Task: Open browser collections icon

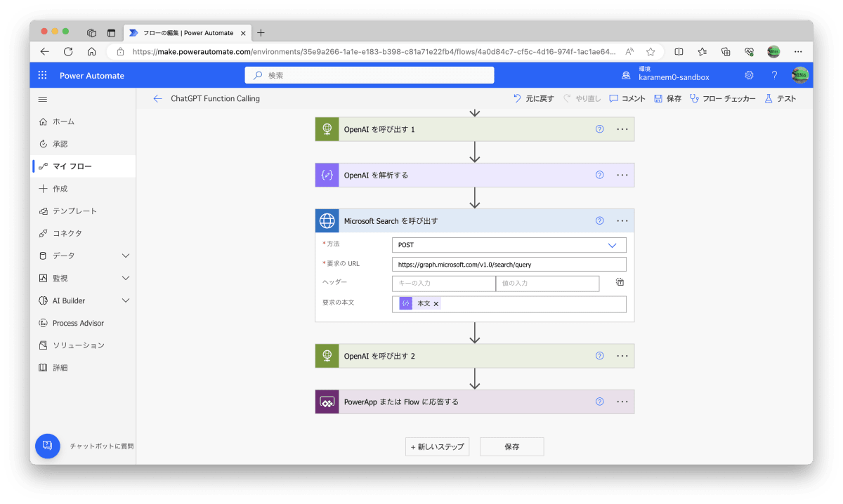Action: click(726, 51)
